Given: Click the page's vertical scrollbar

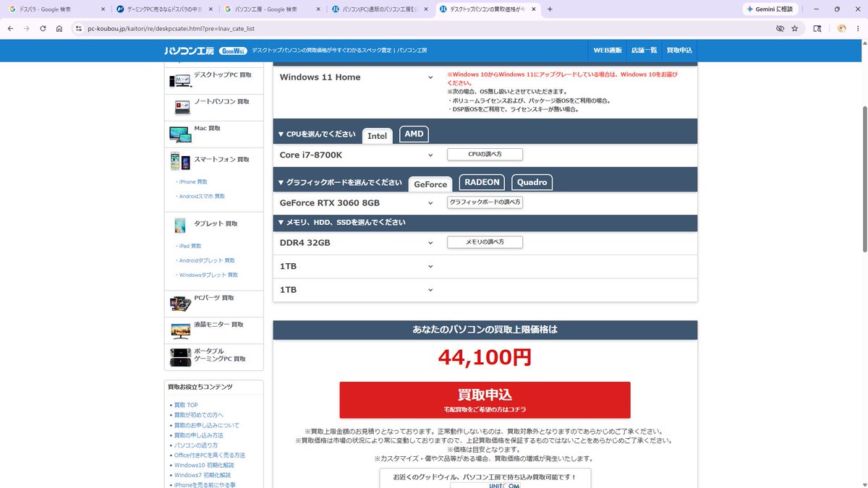Looking at the screenshot, I should (x=864, y=179).
